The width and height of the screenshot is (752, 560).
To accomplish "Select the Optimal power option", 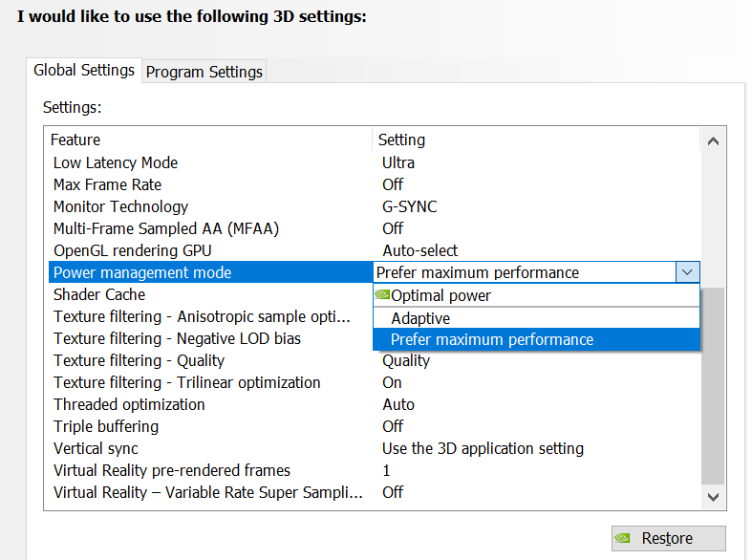I will pyautogui.click(x=440, y=295).
